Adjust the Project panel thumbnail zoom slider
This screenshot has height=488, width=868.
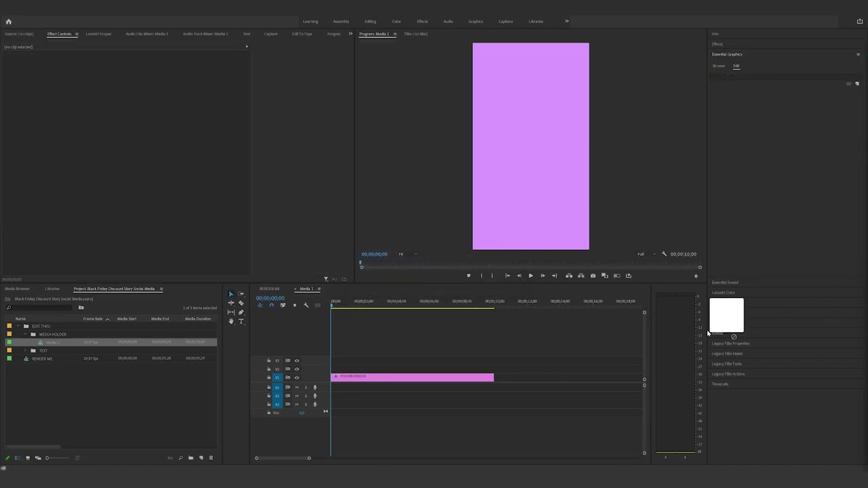[x=58, y=458]
